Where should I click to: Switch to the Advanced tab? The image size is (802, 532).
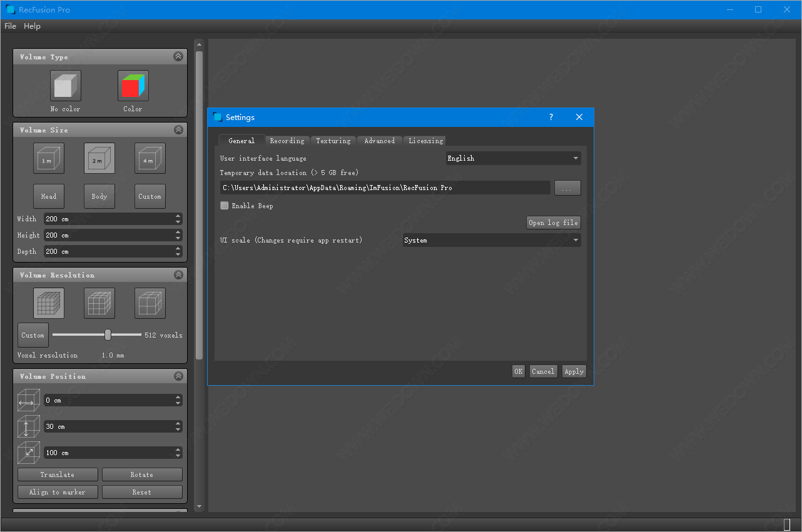[x=380, y=141]
